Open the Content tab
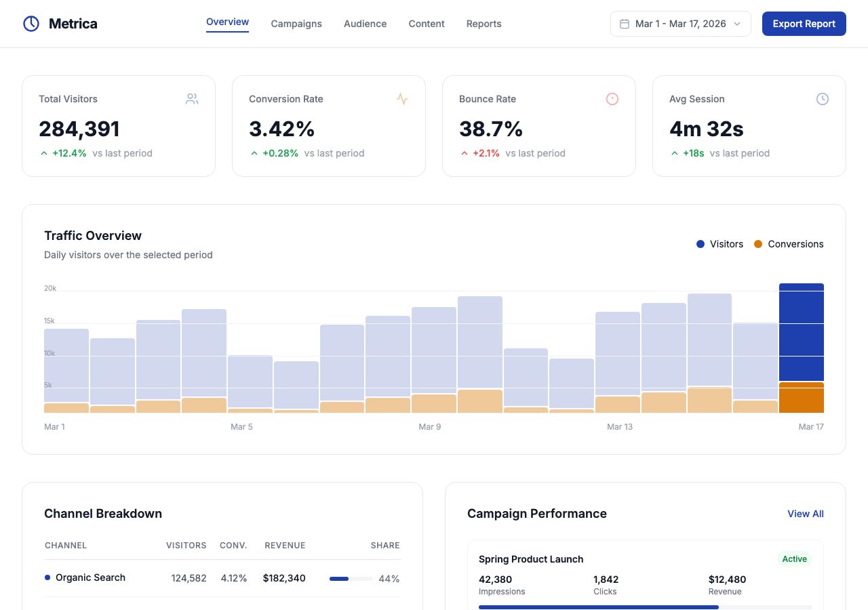 (427, 24)
